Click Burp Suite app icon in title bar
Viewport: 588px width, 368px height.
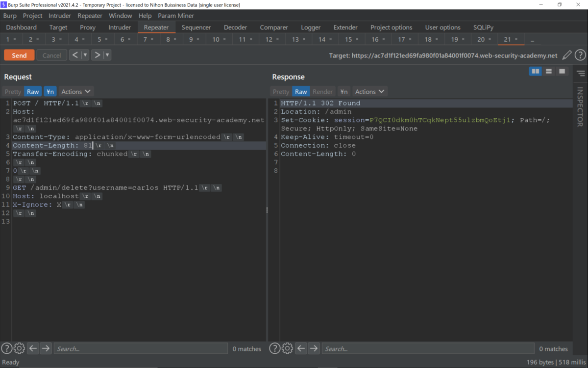[x=3, y=4]
